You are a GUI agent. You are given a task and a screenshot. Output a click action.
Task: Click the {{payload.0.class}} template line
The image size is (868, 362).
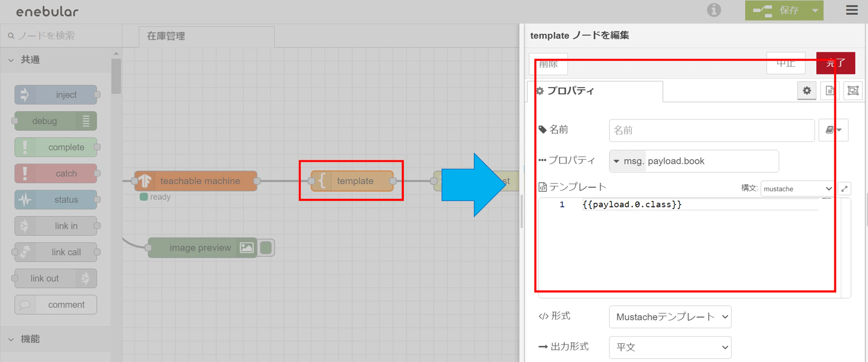click(632, 205)
